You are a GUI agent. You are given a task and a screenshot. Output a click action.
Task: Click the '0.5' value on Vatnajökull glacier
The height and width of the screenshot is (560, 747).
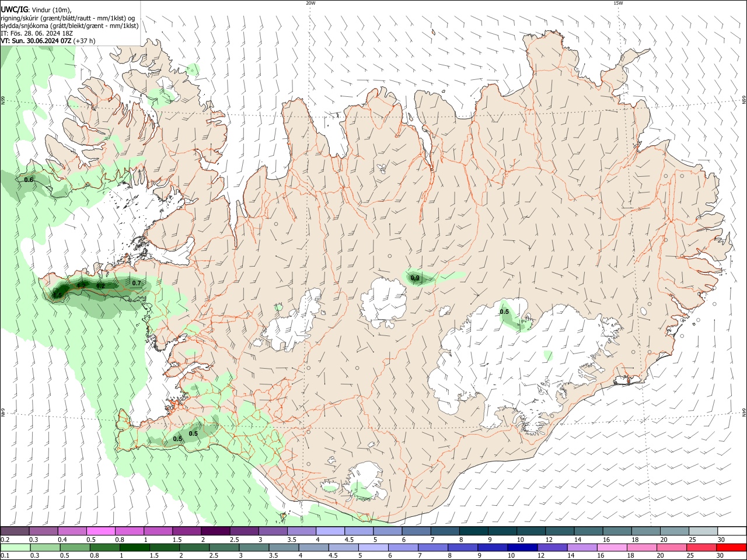(504, 311)
